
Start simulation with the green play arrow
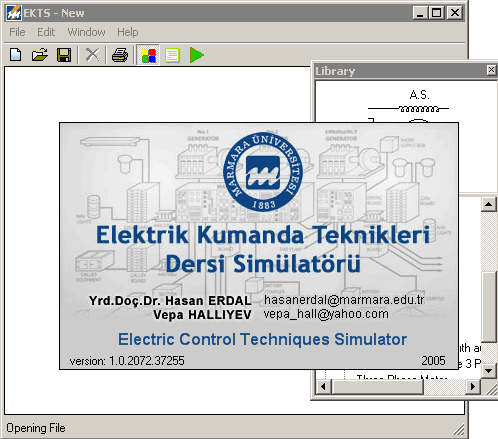pos(197,55)
